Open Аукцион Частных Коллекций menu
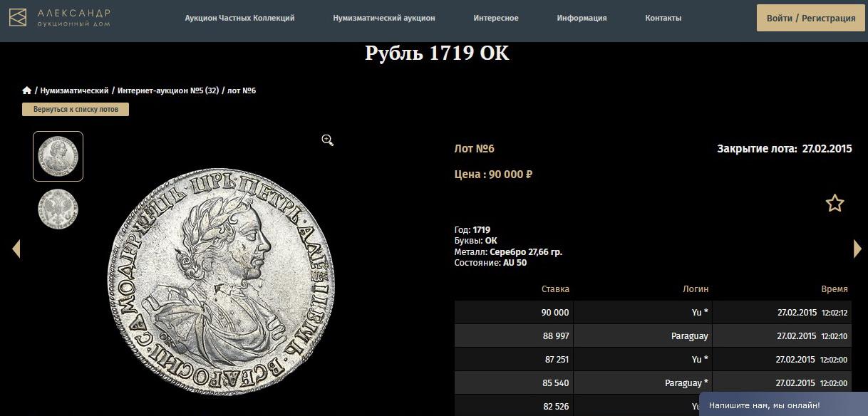This screenshot has height=416, width=868. [239, 18]
